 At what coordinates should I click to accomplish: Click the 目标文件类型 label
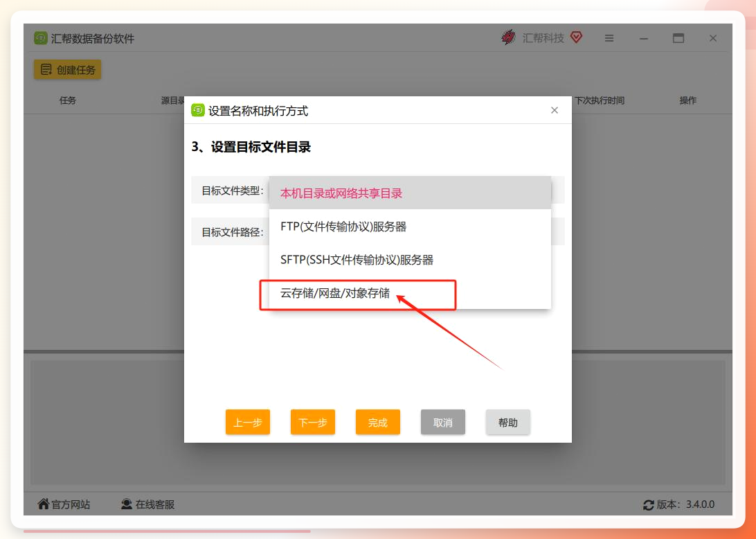tap(233, 191)
